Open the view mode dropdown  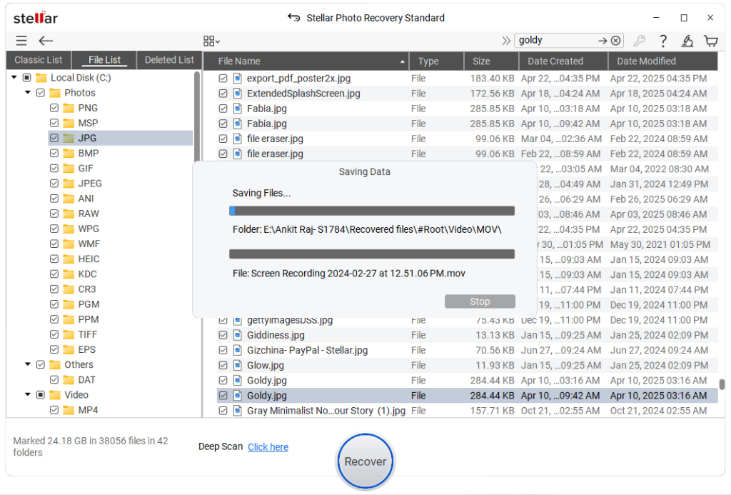211,41
